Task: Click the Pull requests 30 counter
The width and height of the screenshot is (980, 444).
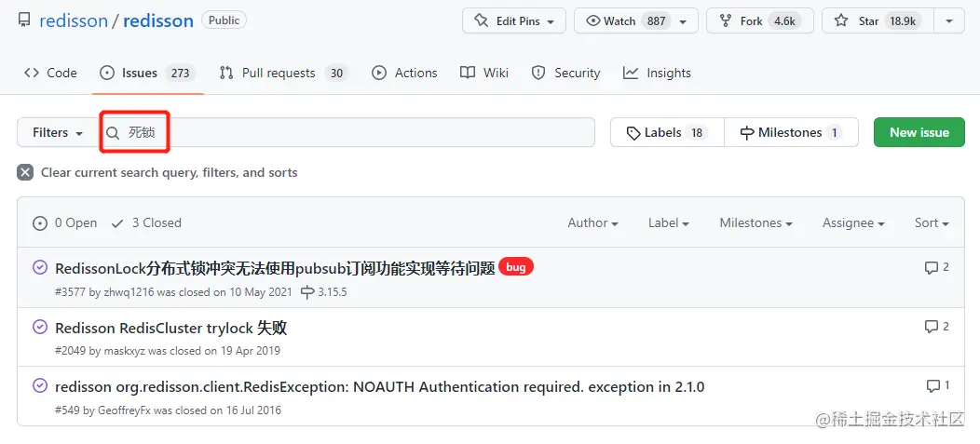Action: click(336, 73)
